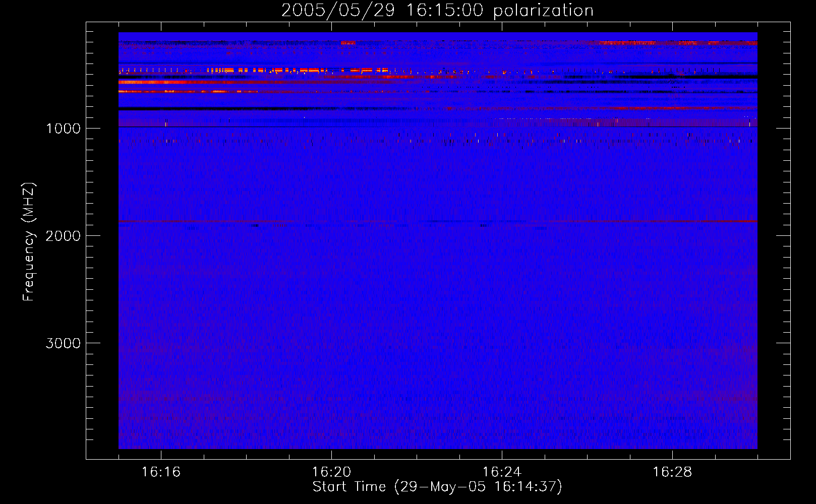Click the 3000 frequency tick label
The image size is (816, 504).
coord(63,343)
